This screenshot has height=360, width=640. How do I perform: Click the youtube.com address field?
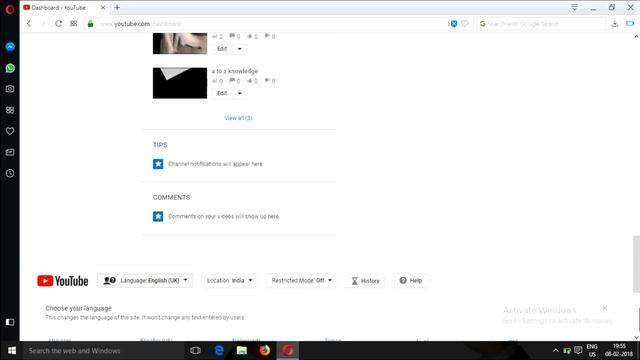coord(265,24)
